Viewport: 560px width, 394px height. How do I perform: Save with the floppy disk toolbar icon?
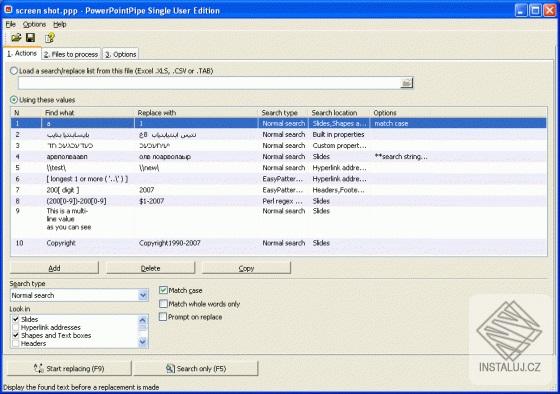point(30,38)
